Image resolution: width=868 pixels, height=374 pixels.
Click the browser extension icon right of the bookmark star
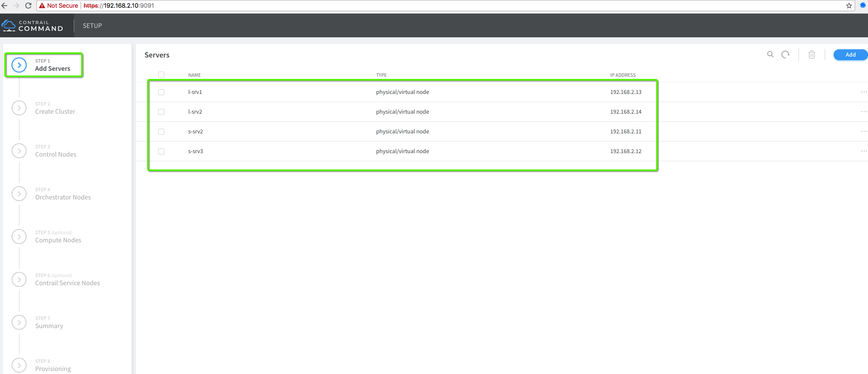click(x=862, y=5)
